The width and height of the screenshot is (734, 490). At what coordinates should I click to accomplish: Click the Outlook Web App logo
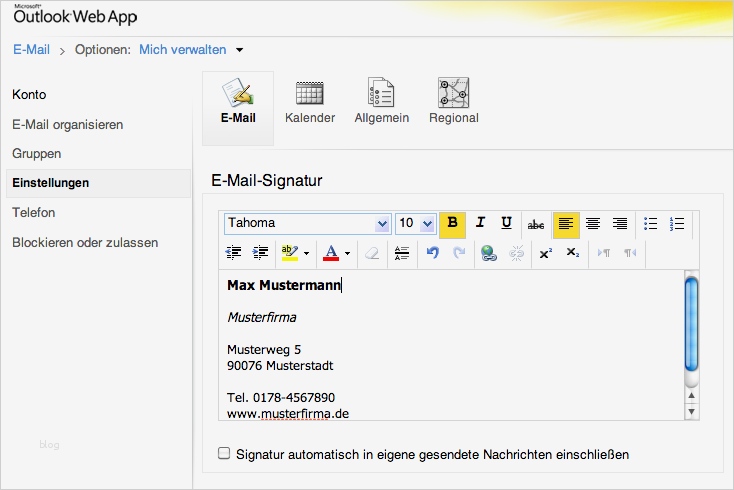tap(75, 15)
